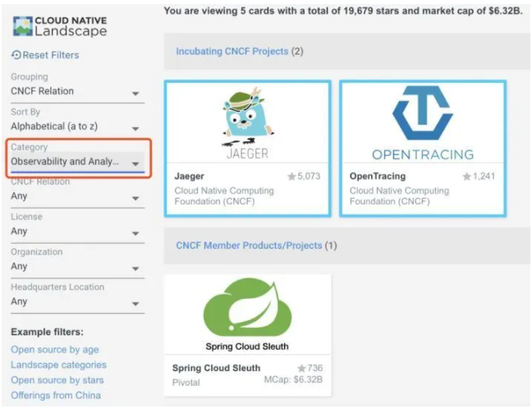
Task: Click the OpenTracing card's Cloud Native Computing Foundation text
Action: 399,195
